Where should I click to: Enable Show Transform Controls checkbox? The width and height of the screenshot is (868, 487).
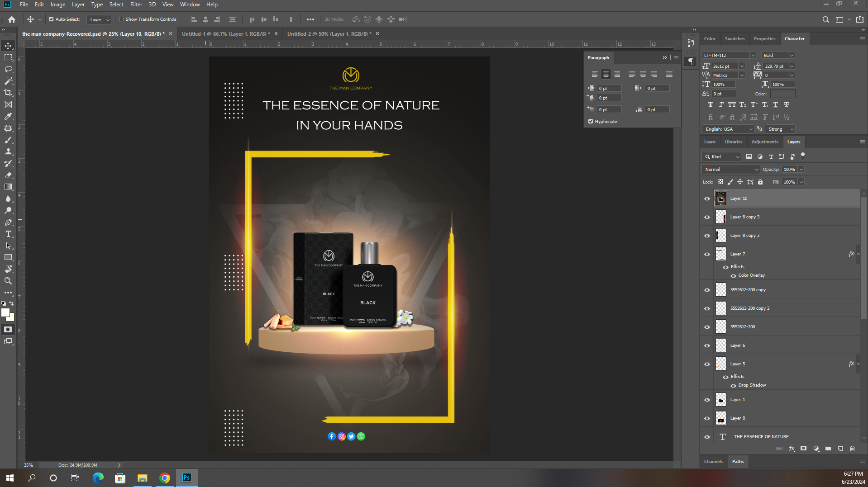121,19
